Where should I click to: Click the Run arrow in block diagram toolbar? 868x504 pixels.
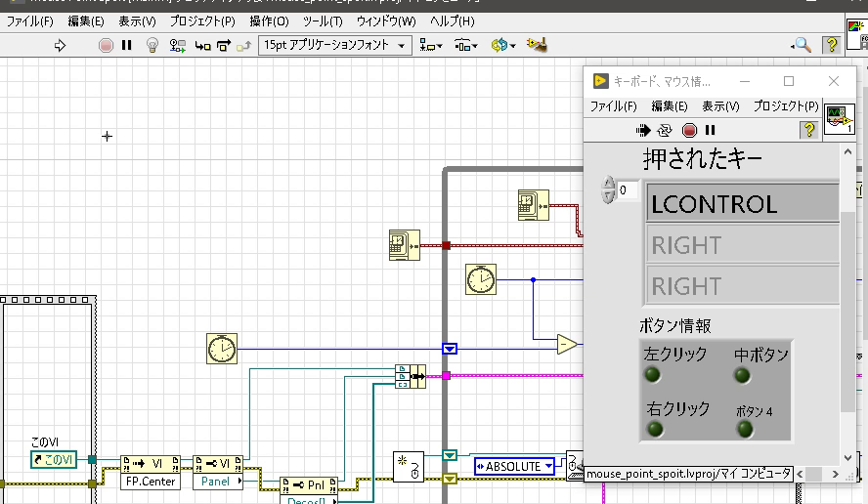(x=60, y=45)
